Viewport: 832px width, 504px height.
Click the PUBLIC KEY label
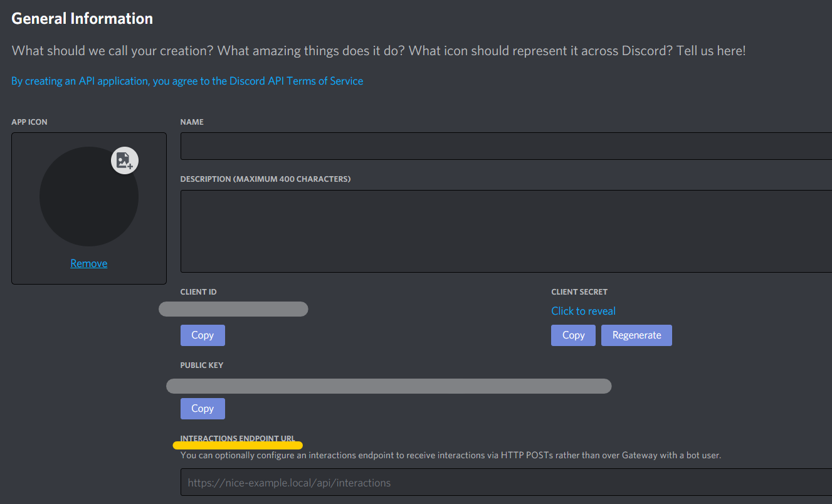(202, 365)
